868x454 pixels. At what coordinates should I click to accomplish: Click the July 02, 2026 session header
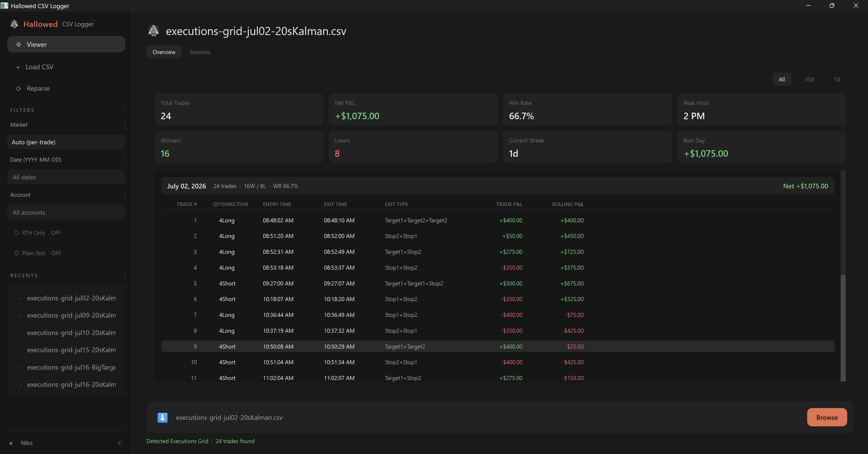click(x=498, y=186)
